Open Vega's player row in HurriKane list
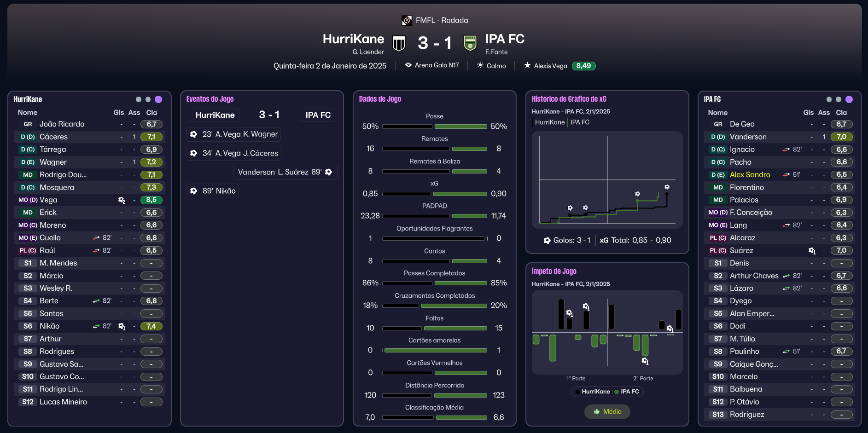868x433 pixels. [90, 200]
